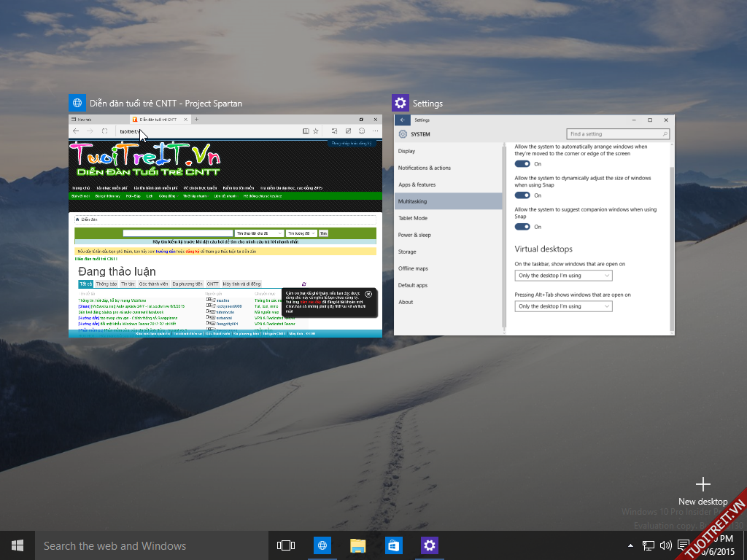Toggle off automatic window arrangement switch
This screenshot has width=747, height=560.
pyautogui.click(x=522, y=164)
